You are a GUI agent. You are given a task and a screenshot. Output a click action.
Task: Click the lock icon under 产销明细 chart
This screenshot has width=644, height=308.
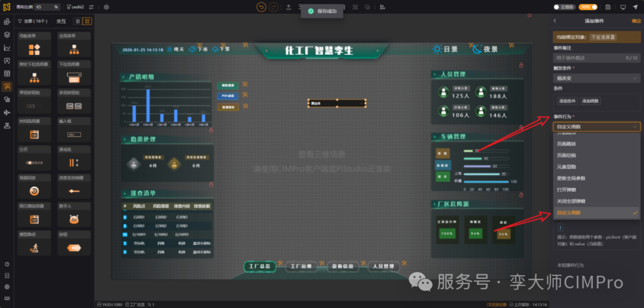pyautogui.click(x=211, y=130)
